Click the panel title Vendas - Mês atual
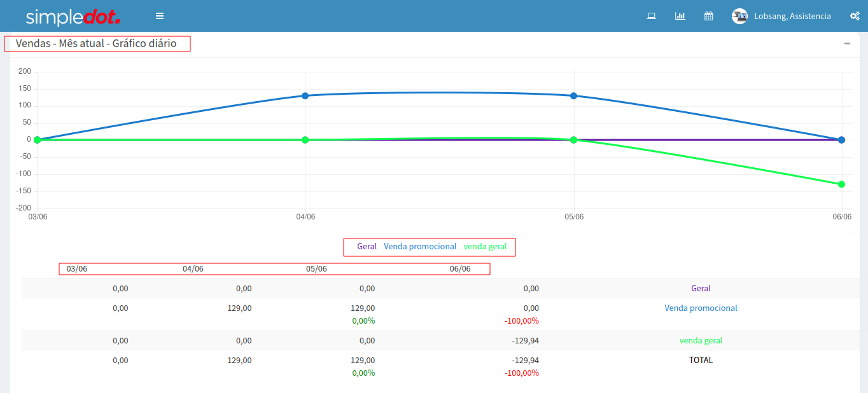868x393 pixels. (x=96, y=44)
